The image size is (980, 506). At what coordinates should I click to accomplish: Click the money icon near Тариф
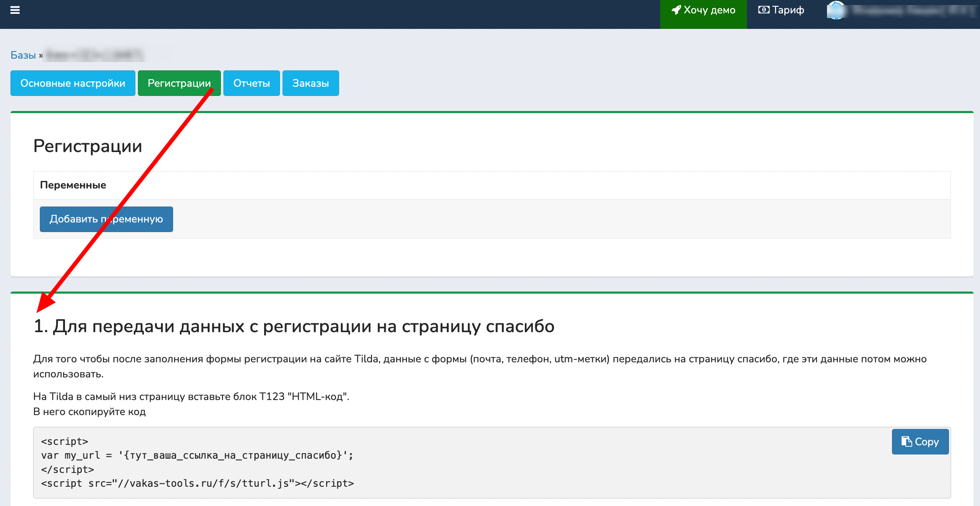pos(764,10)
